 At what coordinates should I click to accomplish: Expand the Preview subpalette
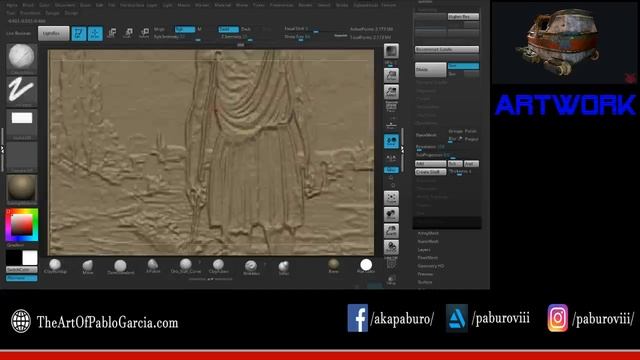(425, 274)
